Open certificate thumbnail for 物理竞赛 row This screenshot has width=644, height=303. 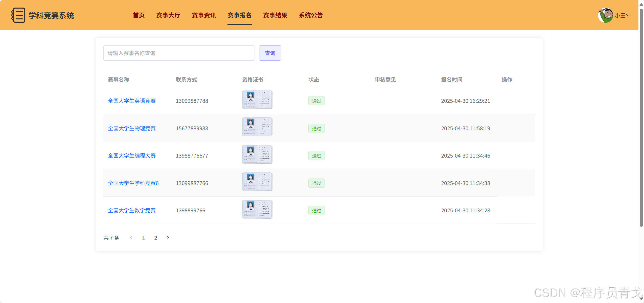tap(257, 127)
